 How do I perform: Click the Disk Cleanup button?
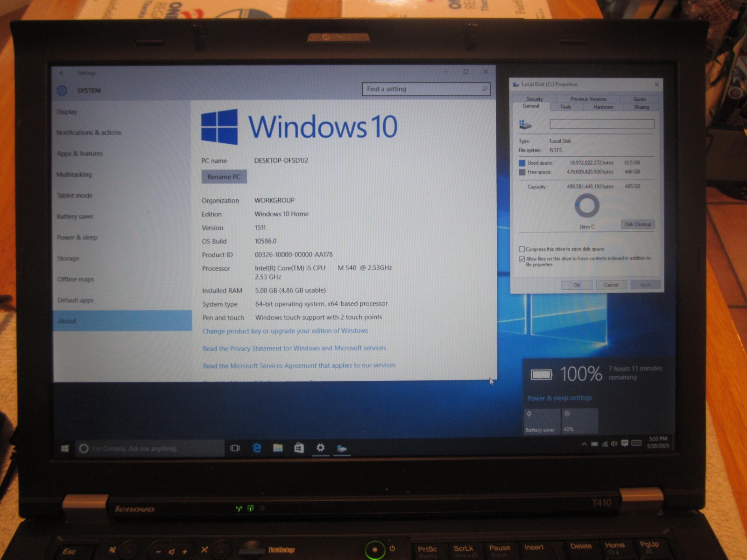[638, 224]
